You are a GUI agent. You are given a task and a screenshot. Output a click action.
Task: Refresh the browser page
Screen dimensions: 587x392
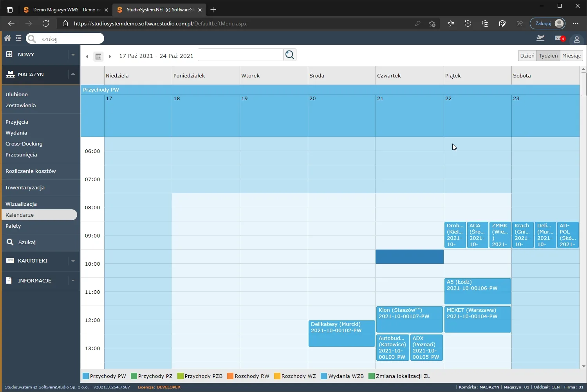(46, 23)
